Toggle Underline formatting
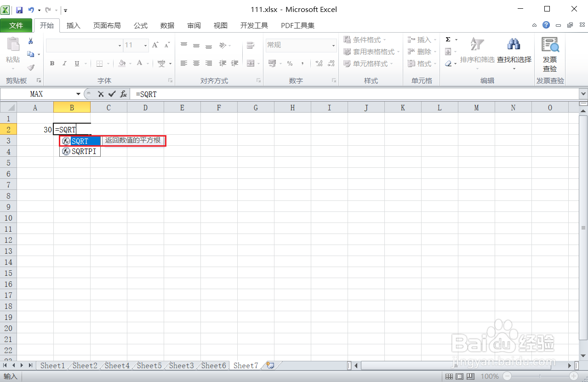 (77, 63)
